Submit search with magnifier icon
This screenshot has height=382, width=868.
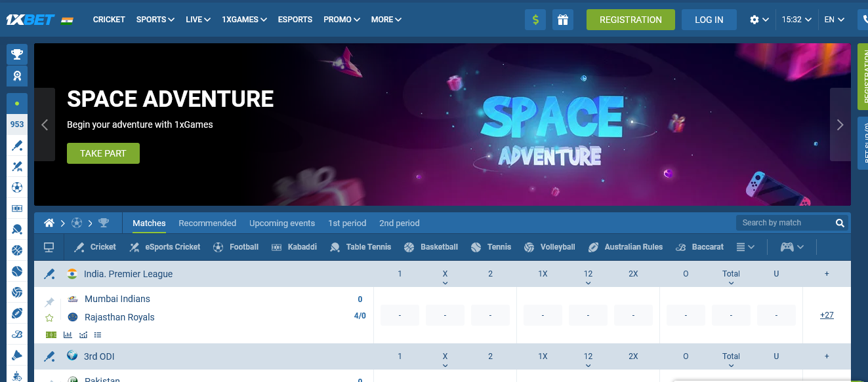(x=840, y=223)
